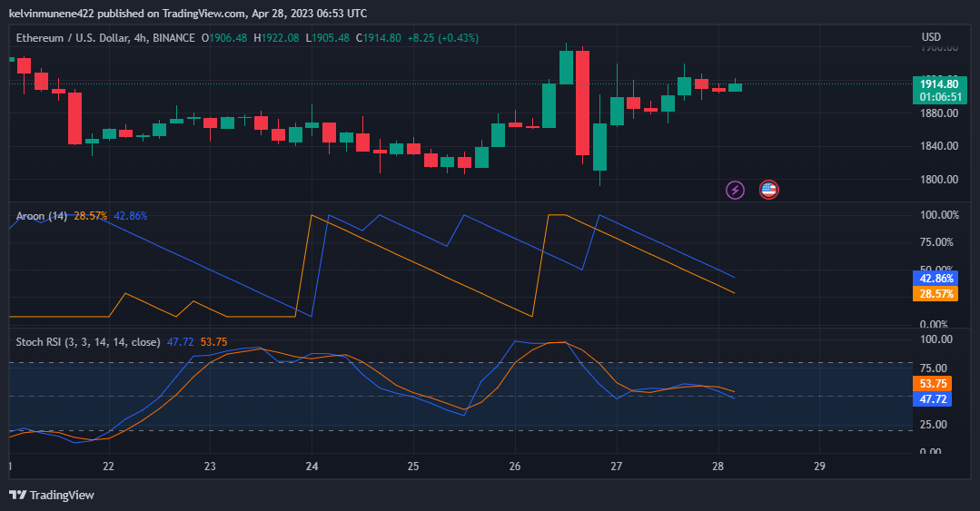Click the Aroon 100.00% axis label
Screen dimensions: 980x511
click(939, 215)
